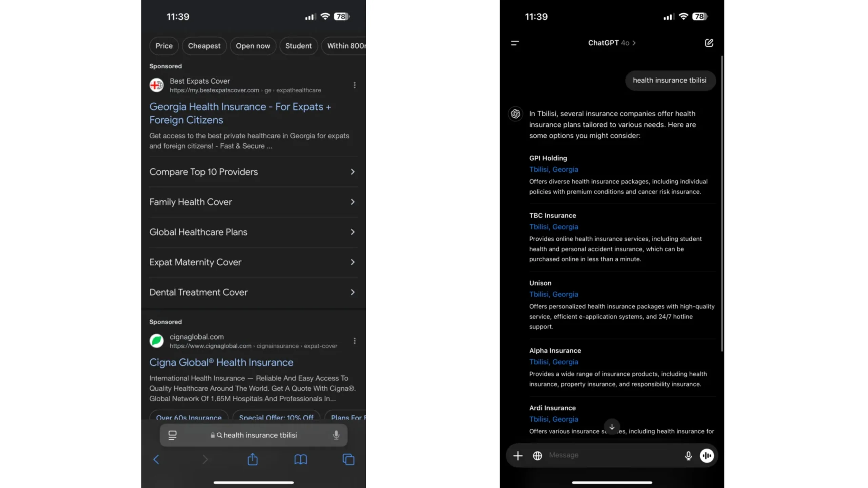Image resolution: width=868 pixels, height=488 pixels.
Task: Tap the ChatGPT dictation microphone icon
Action: (688, 456)
